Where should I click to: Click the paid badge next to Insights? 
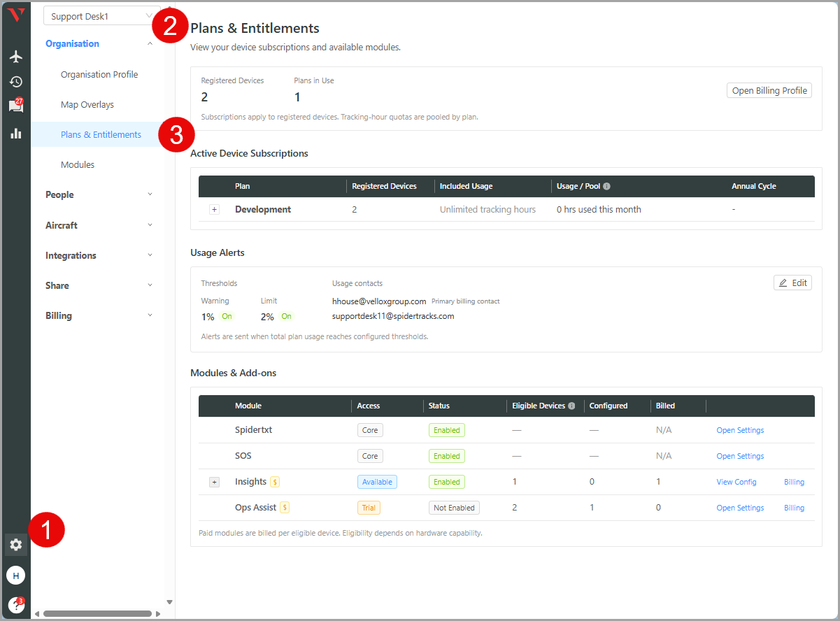click(275, 482)
